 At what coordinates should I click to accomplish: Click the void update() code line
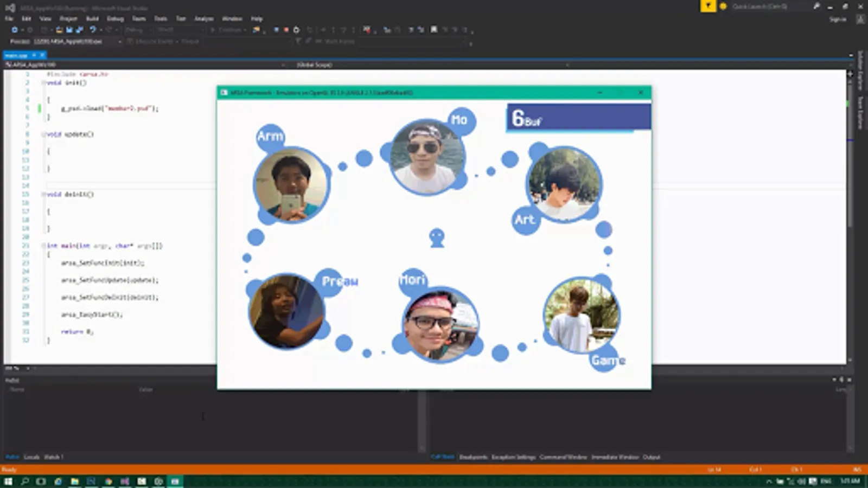tap(71, 134)
